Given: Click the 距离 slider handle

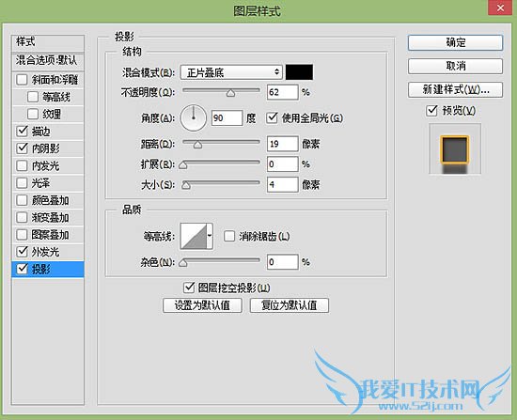Looking at the screenshot, I should [197, 145].
